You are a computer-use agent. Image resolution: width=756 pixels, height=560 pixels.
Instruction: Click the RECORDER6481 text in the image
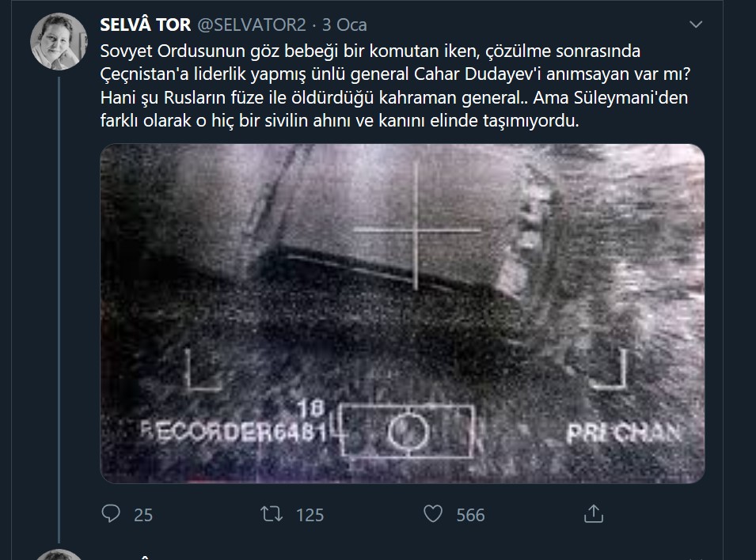234,430
